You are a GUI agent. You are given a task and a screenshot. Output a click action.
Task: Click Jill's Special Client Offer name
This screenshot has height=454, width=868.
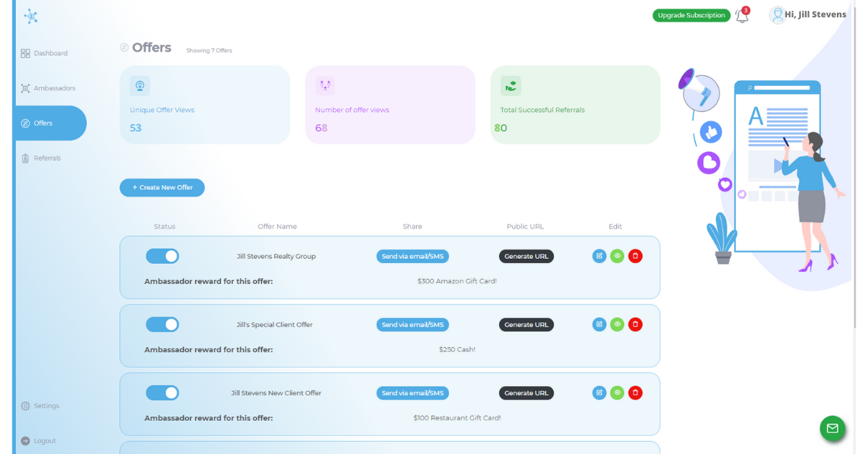click(275, 325)
